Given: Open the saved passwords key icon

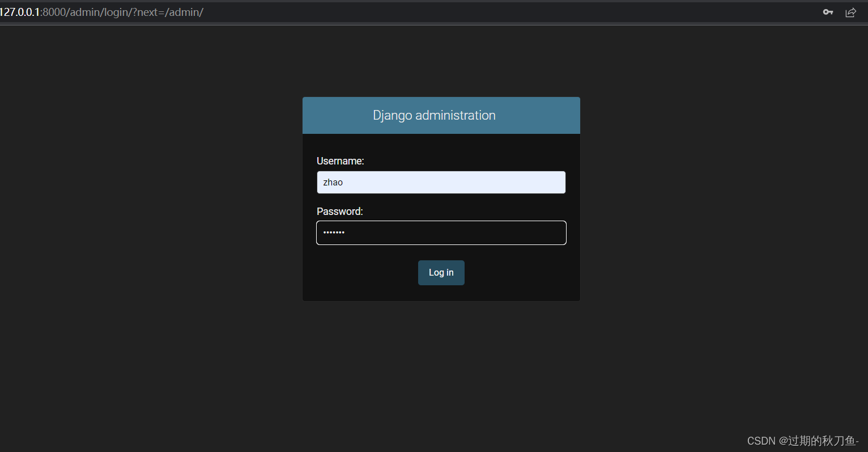Looking at the screenshot, I should coord(828,12).
